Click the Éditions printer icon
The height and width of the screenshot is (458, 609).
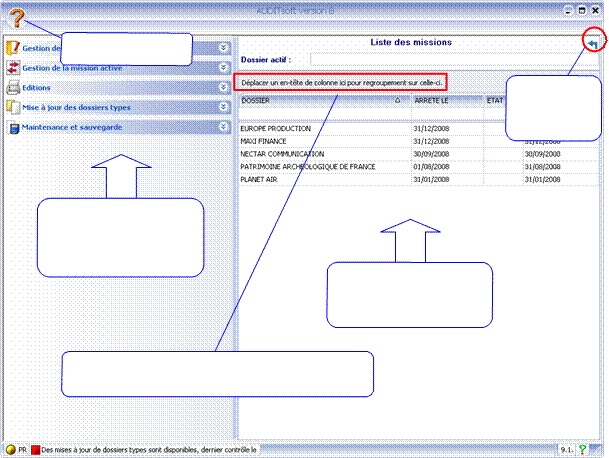[13, 87]
